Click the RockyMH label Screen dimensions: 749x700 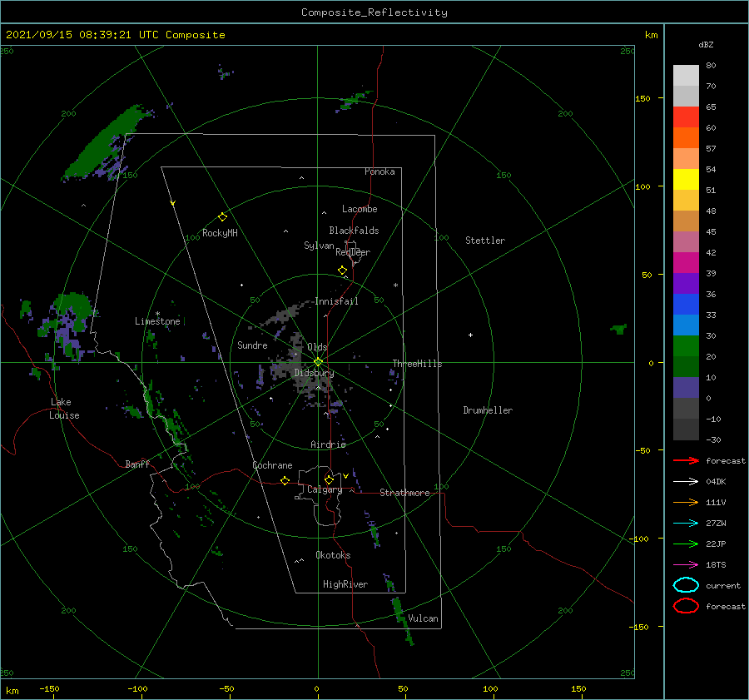[220, 233]
